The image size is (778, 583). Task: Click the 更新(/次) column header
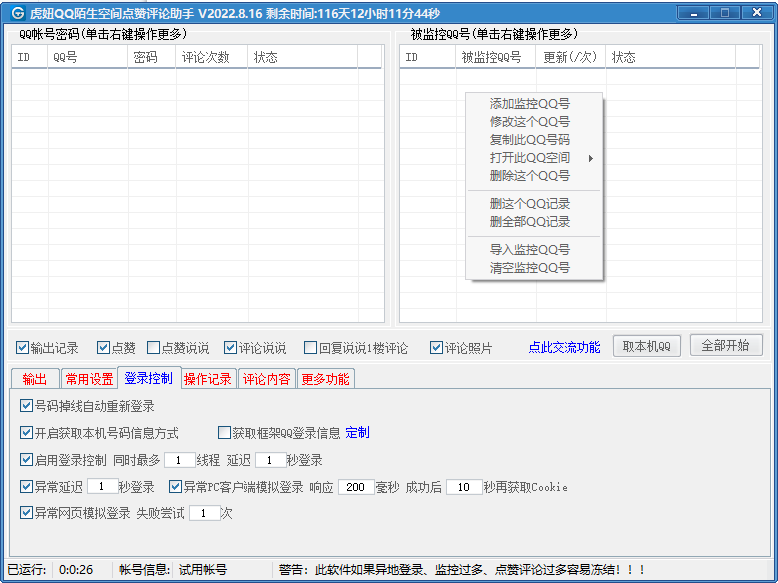[x=571, y=57]
